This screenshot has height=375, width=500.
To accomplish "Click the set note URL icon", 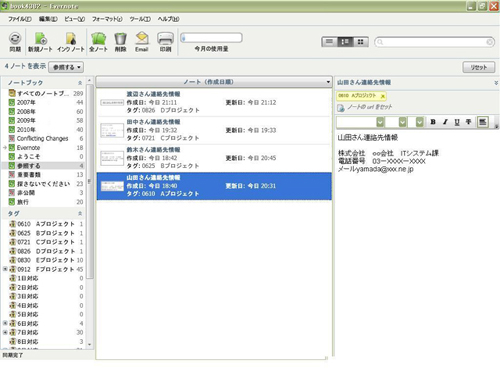I will pyautogui.click(x=341, y=108).
